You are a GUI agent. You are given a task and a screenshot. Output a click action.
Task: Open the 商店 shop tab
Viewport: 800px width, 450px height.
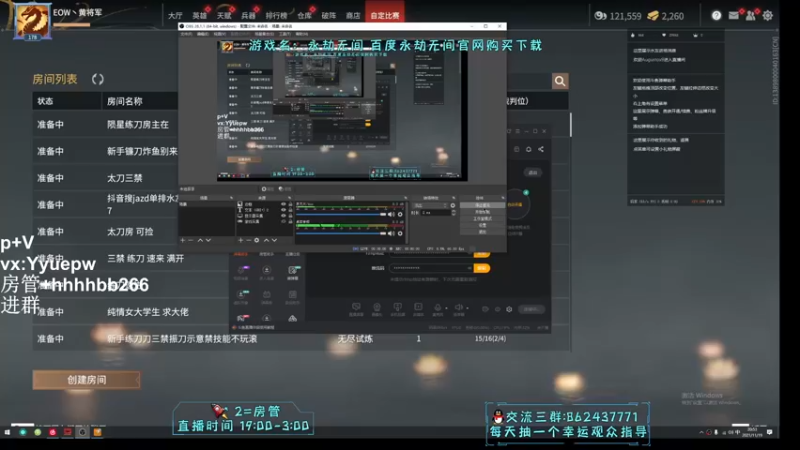(x=353, y=16)
